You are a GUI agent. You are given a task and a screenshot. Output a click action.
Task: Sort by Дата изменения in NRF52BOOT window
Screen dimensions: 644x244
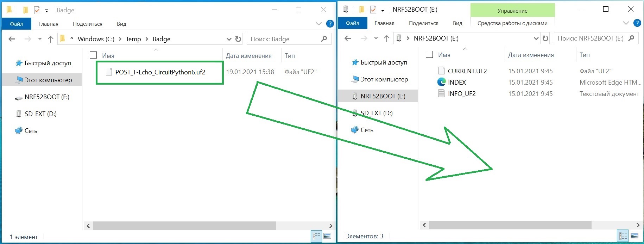tap(531, 55)
